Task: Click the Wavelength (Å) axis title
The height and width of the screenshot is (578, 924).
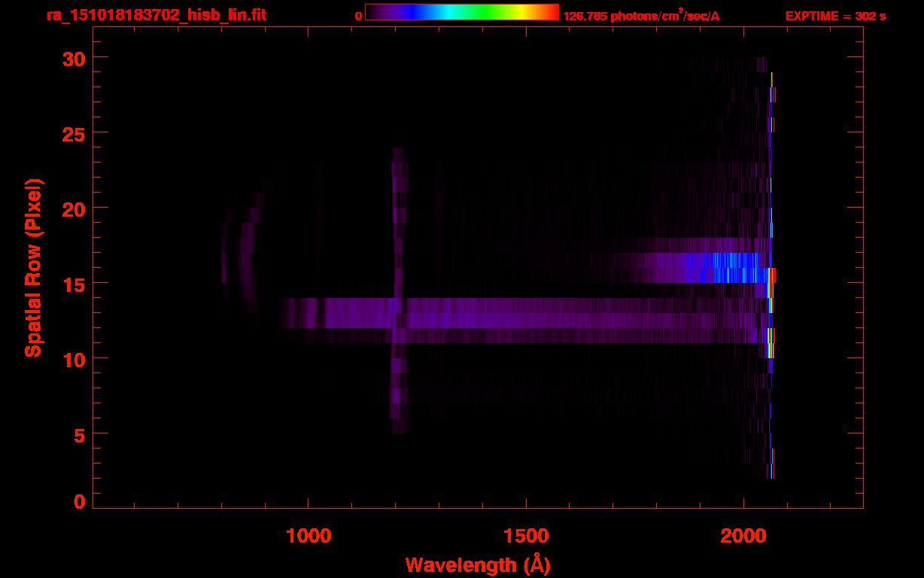Action: pyautogui.click(x=478, y=564)
